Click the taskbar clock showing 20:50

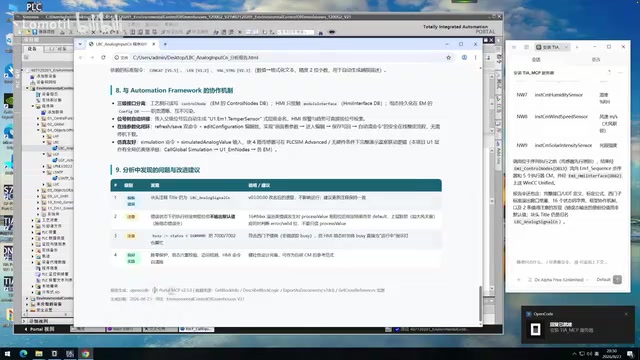[x=611, y=353]
